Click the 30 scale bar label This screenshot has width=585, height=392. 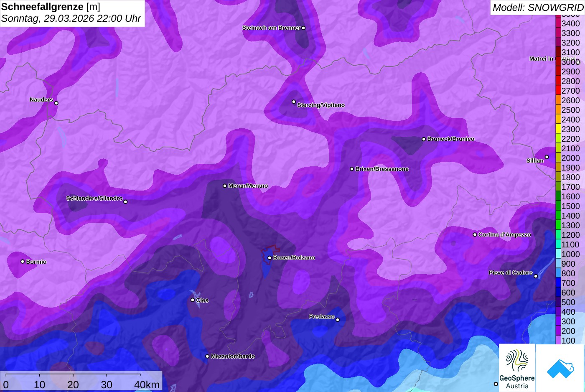pyautogui.click(x=107, y=385)
